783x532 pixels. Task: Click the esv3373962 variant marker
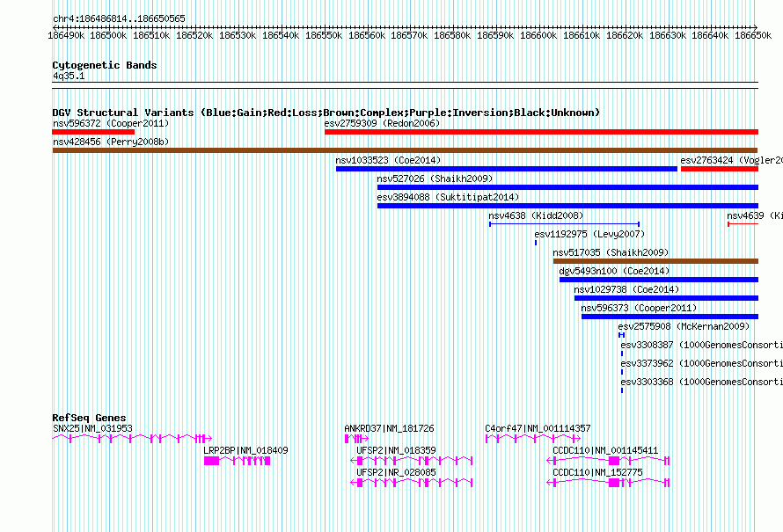click(622, 372)
